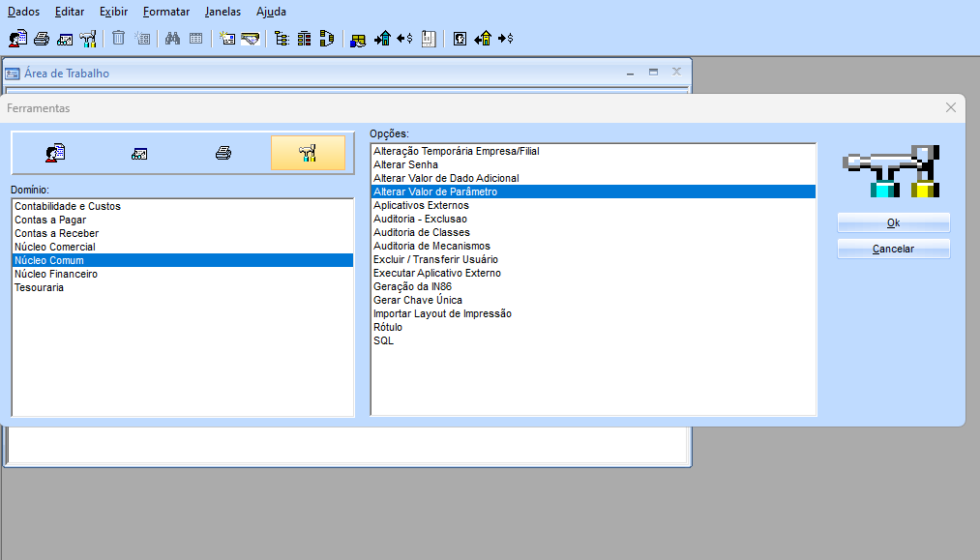Select the person-with-document tab in Ferramentas
The image size is (980, 560).
click(x=55, y=153)
